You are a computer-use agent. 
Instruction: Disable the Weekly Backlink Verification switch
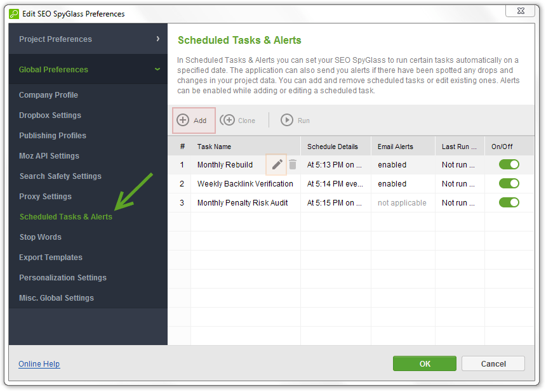509,184
